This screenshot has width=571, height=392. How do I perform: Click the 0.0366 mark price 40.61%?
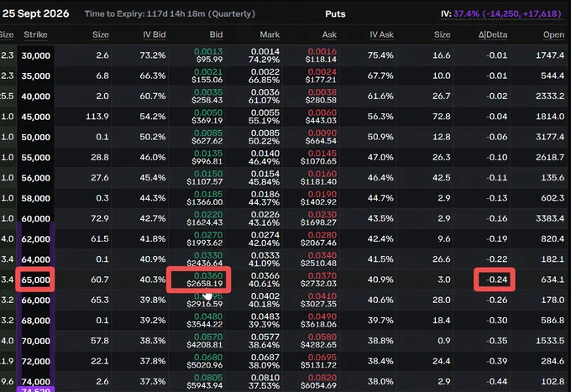pyautogui.click(x=265, y=280)
